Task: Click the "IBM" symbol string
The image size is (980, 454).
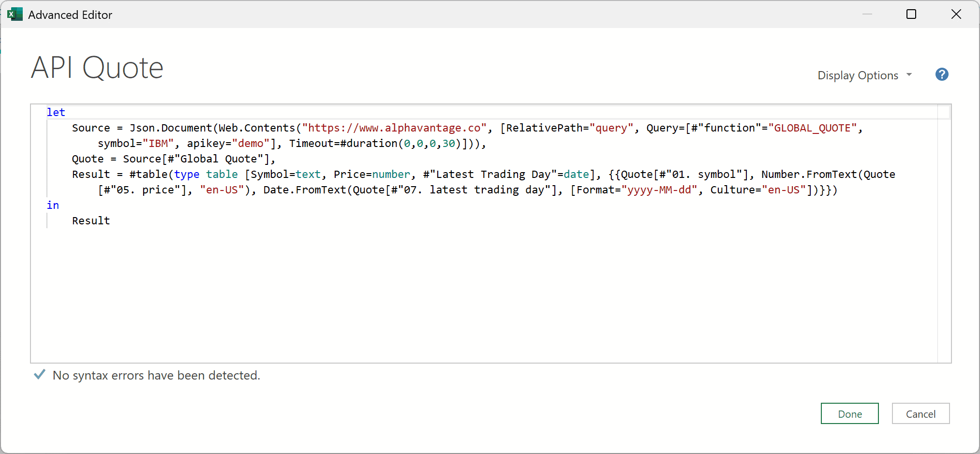Action: pyautogui.click(x=158, y=143)
